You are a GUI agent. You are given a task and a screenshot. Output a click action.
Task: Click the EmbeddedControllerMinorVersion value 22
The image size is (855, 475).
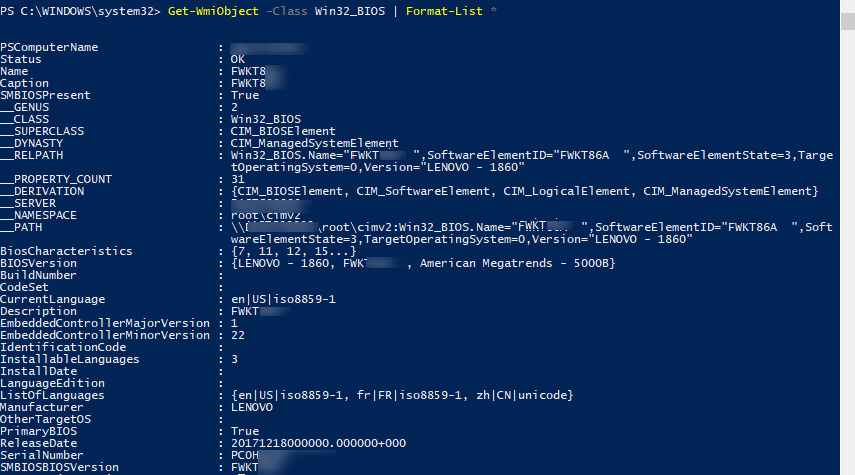(x=238, y=335)
